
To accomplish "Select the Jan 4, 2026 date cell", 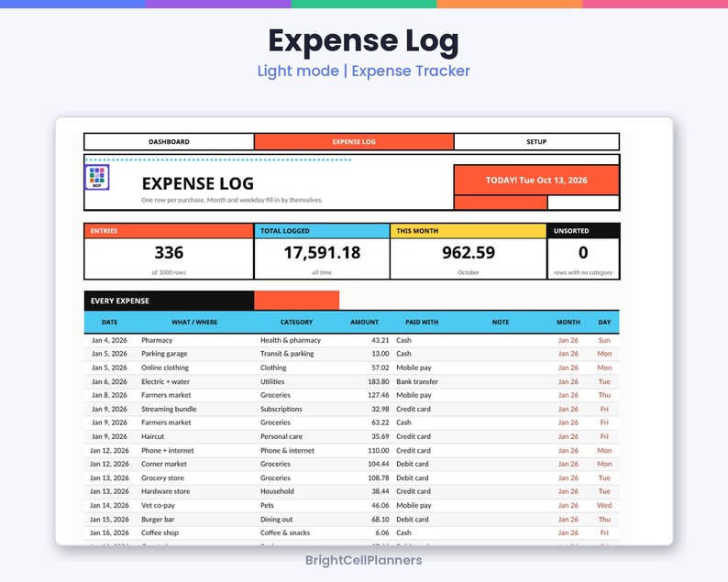I will (x=110, y=340).
